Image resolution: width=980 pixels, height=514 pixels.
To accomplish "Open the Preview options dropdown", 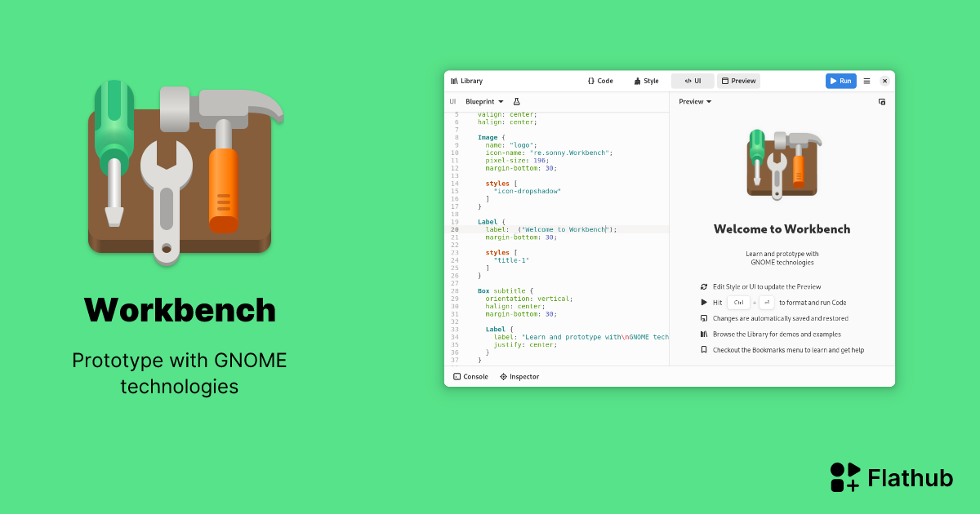I will point(693,101).
